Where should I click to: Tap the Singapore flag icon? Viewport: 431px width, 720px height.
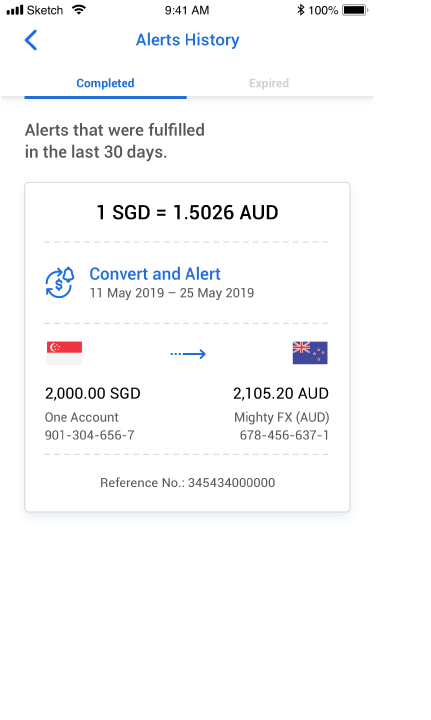[x=64, y=353]
